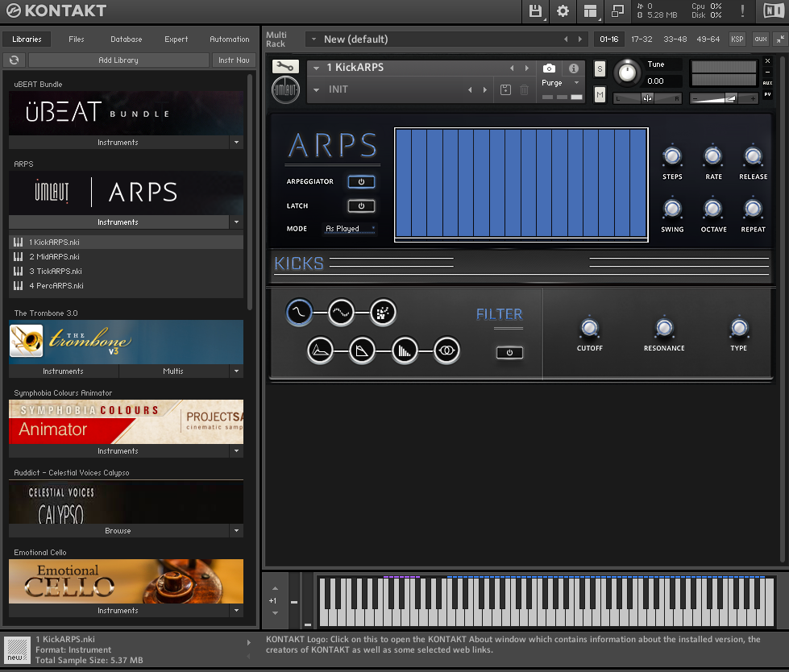Viewport: 789px width, 672px height.
Task: Switch to the Database tab
Action: pos(127,39)
